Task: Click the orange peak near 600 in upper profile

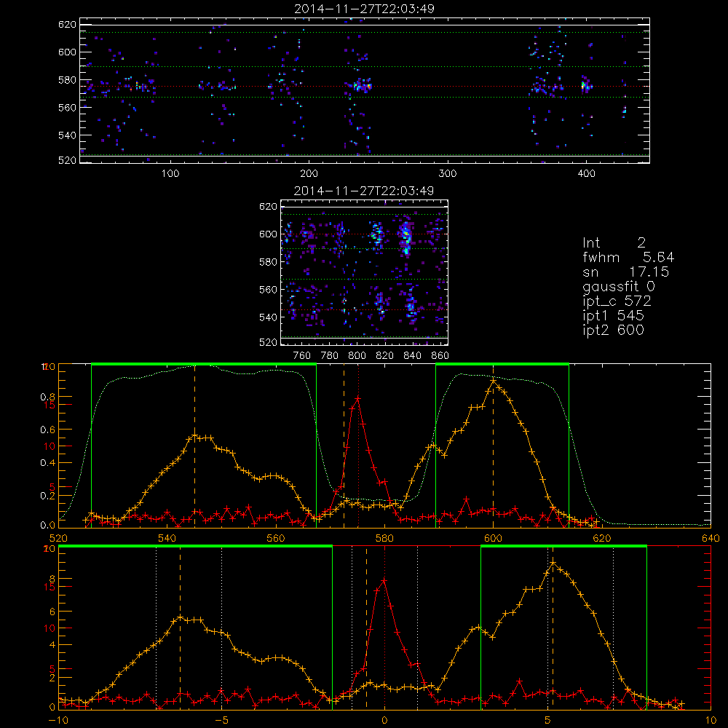Action: pyautogui.click(x=493, y=381)
